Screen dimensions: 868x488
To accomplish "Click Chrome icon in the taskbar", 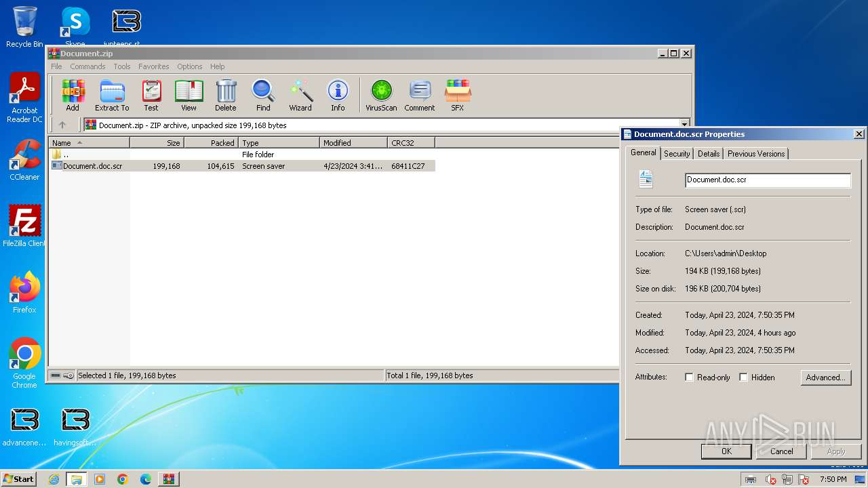I will [123, 479].
